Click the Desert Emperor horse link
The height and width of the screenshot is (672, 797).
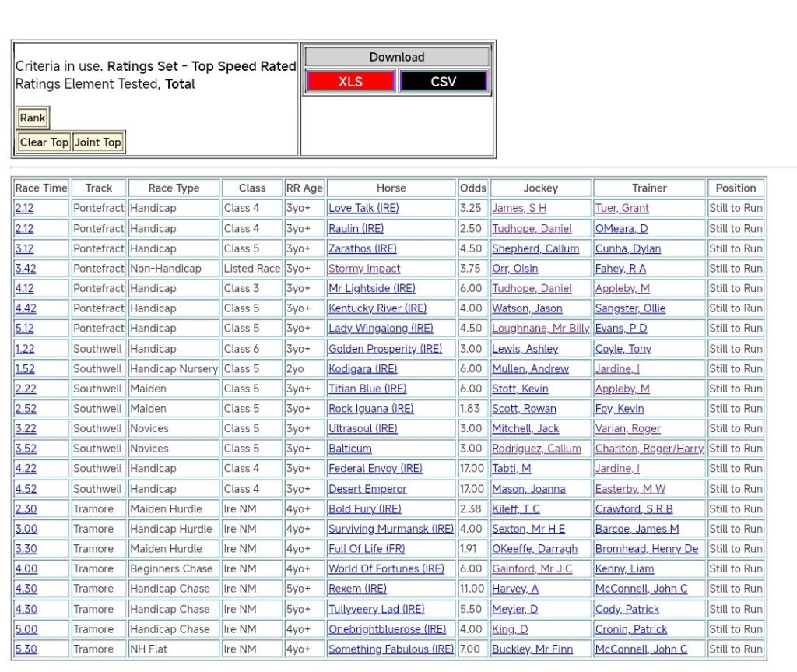(x=367, y=489)
